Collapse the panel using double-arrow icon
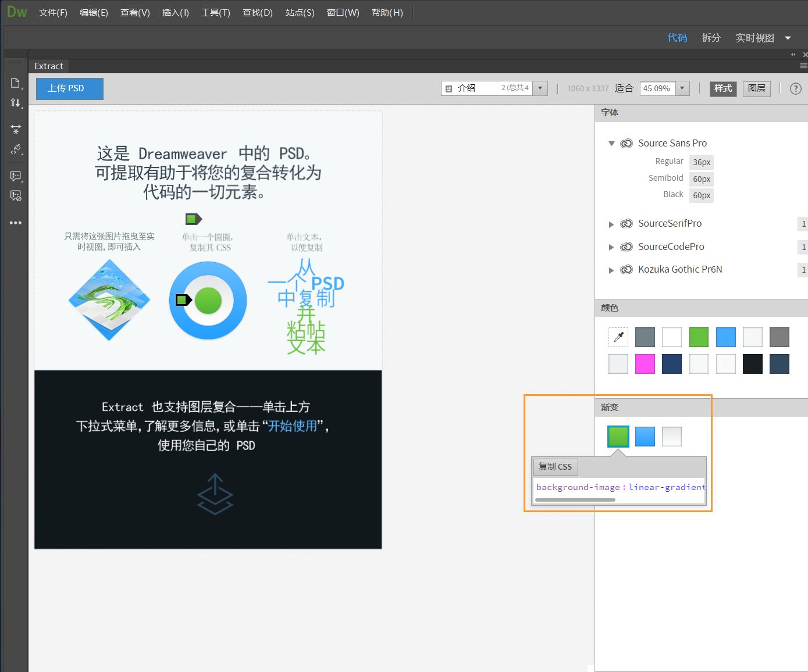 [793, 54]
